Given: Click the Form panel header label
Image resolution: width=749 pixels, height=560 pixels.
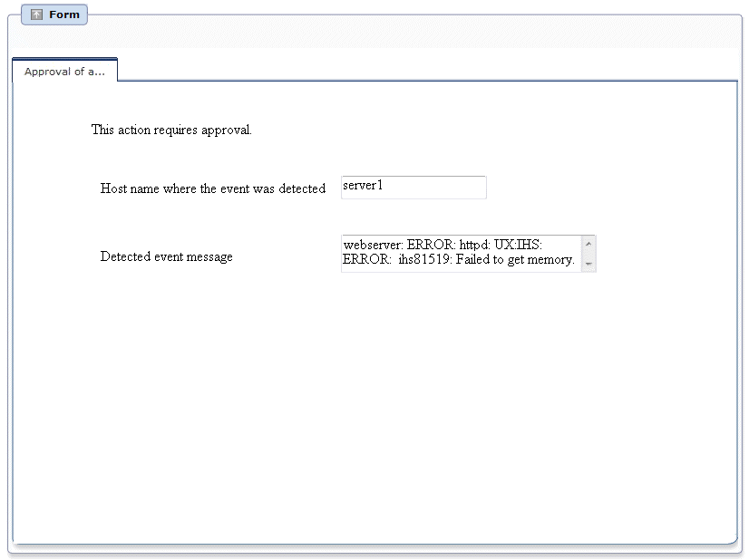Looking at the screenshot, I should coord(64,14).
